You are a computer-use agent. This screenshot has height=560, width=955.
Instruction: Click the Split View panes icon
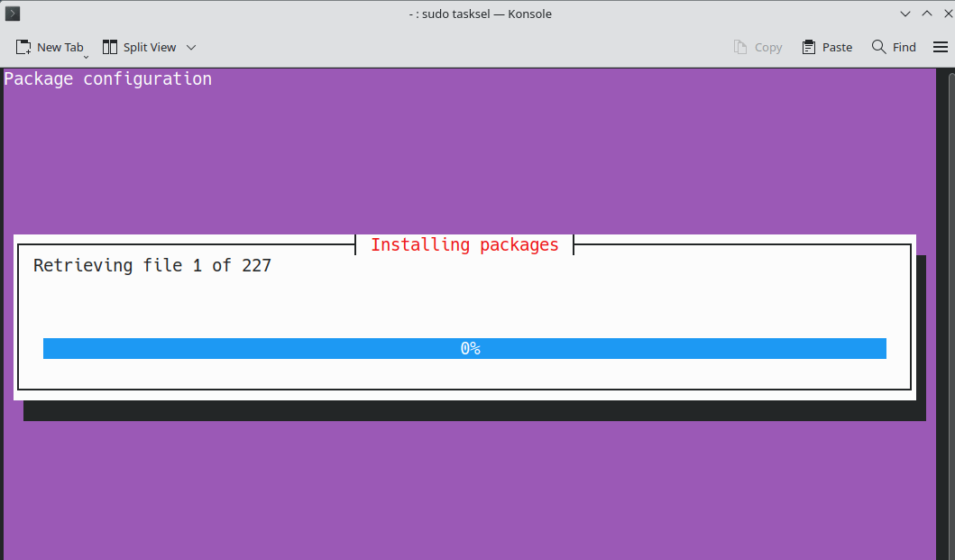click(110, 47)
